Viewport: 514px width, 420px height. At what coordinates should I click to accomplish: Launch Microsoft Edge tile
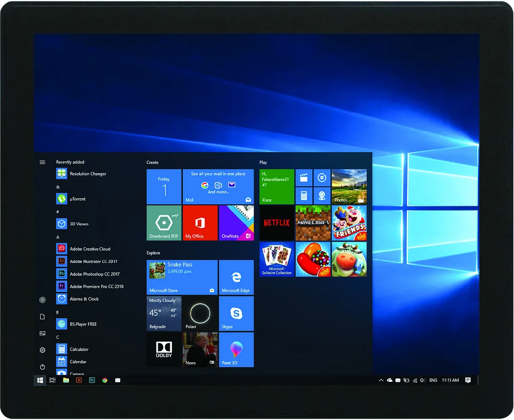tap(236, 277)
